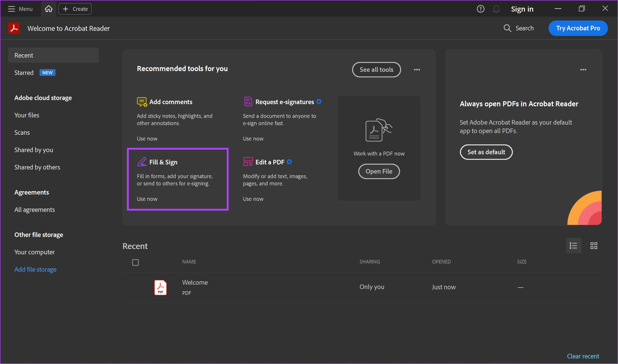Select Starred in the sidebar

click(x=24, y=73)
